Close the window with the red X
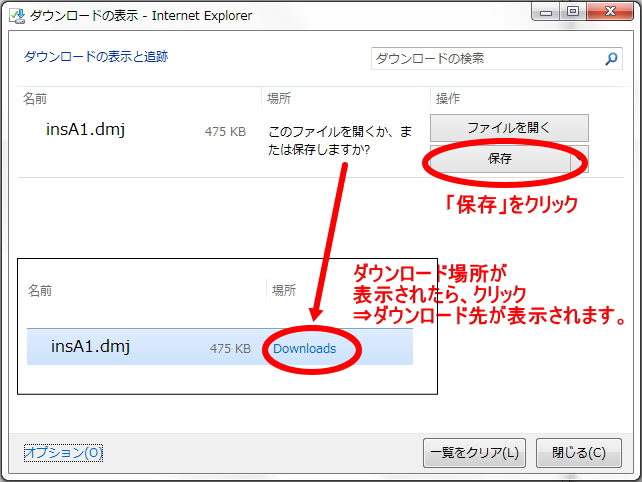The width and height of the screenshot is (642, 482). click(x=608, y=12)
